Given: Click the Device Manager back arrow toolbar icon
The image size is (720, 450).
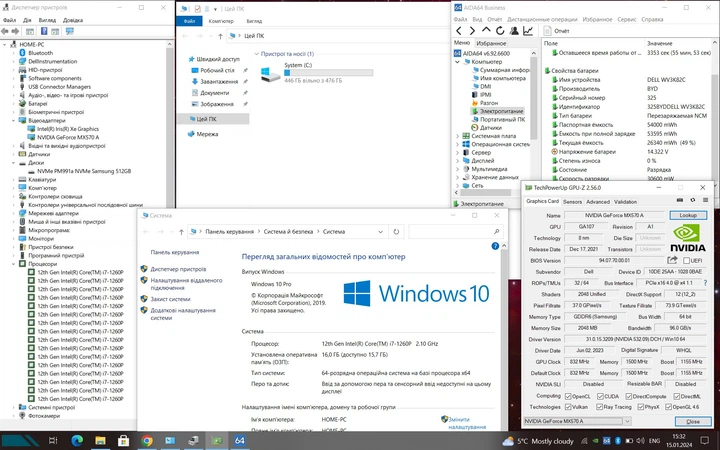Looking at the screenshot, I should click(x=5, y=31).
